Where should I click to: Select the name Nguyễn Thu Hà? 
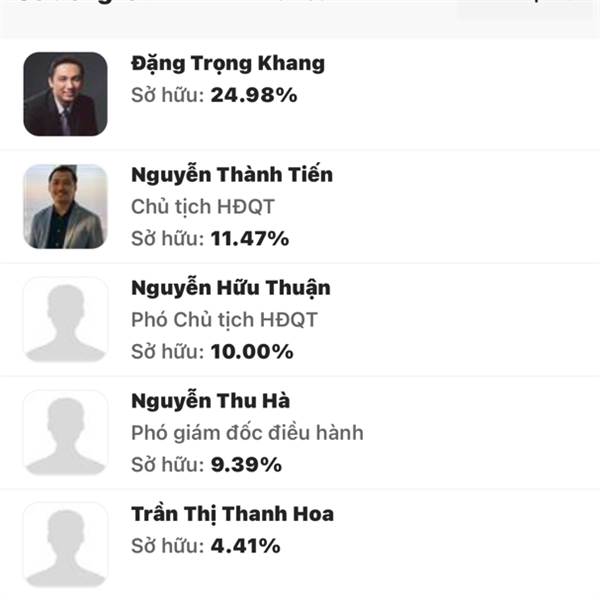[210, 401]
